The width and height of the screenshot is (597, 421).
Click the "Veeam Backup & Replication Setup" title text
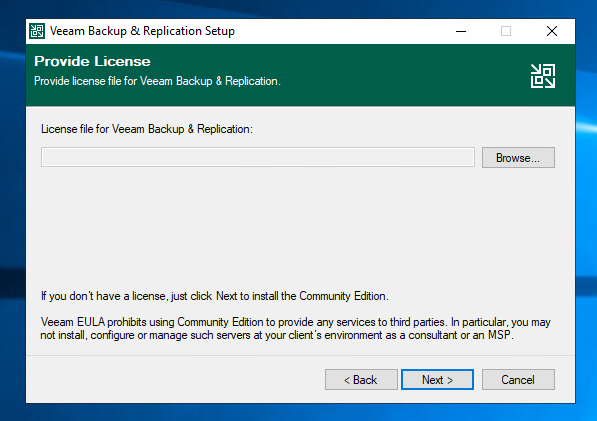142,31
